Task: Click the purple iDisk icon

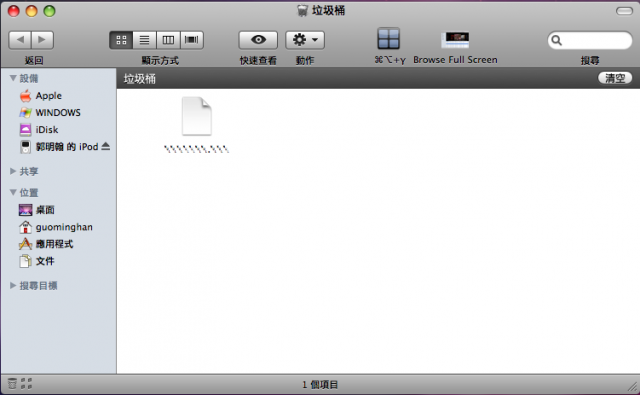Action: (x=25, y=130)
